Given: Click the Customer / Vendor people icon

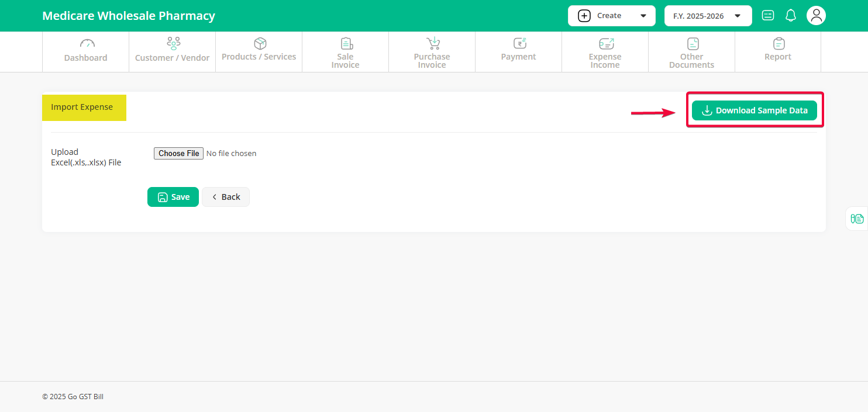Looking at the screenshot, I should 173,43.
